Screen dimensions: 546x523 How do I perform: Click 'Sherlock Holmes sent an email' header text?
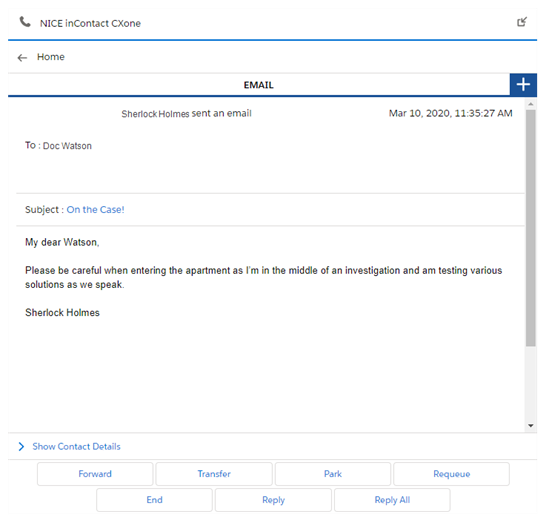pyautogui.click(x=186, y=114)
